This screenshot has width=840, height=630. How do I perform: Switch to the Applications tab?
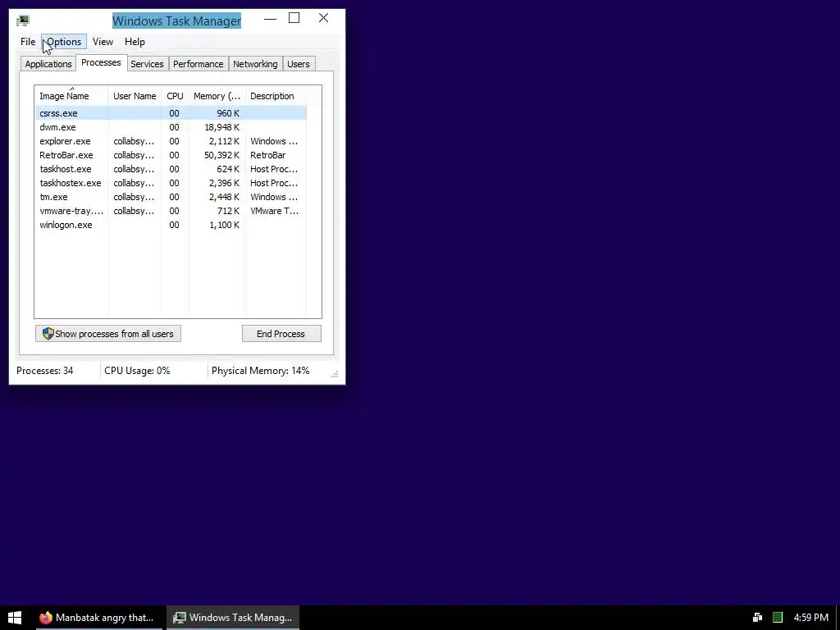(48, 64)
